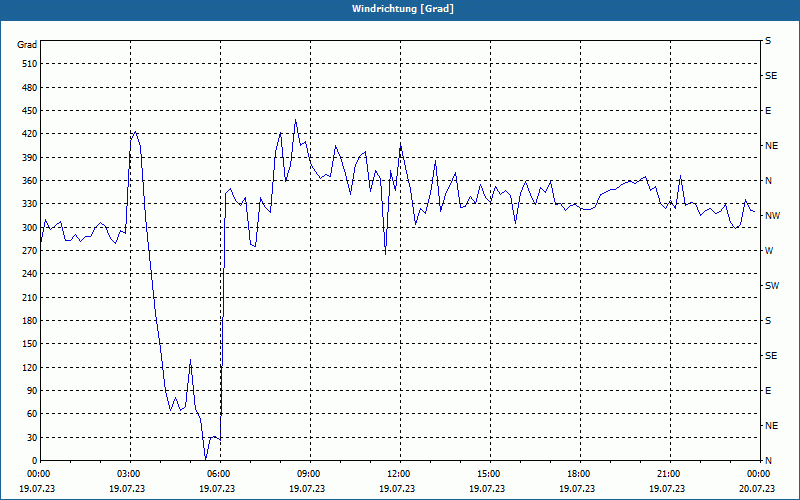Select the 480 y-axis value
This screenshot has height=500, width=800.
[x=30, y=87]
